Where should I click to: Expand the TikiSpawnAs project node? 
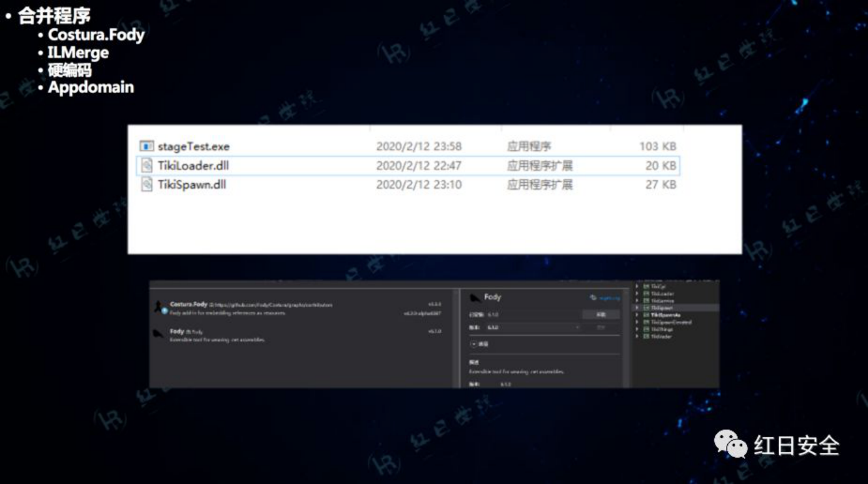[637, 315]
